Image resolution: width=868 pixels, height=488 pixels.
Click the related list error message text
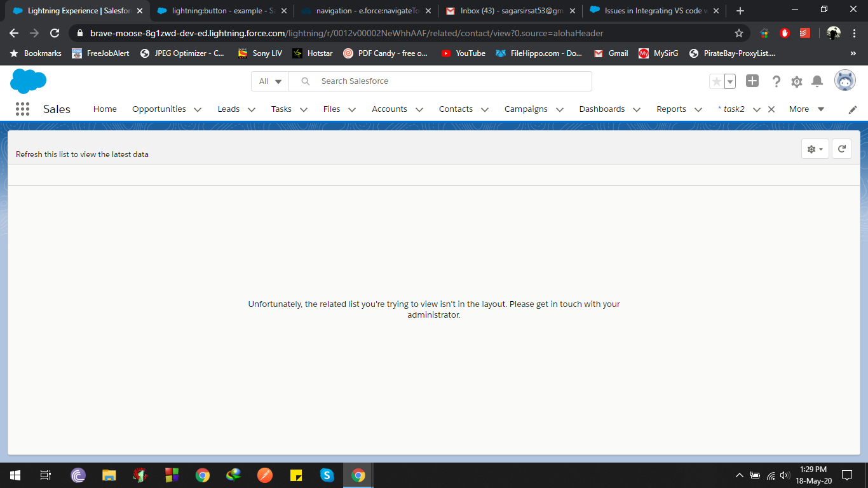click(x=434, y=309)
